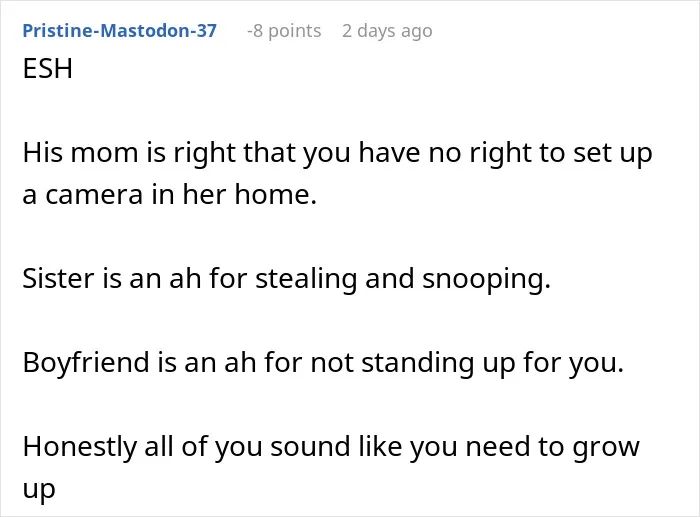Click the word 'camera'
The image size is (700, 517).
[94, 195]
